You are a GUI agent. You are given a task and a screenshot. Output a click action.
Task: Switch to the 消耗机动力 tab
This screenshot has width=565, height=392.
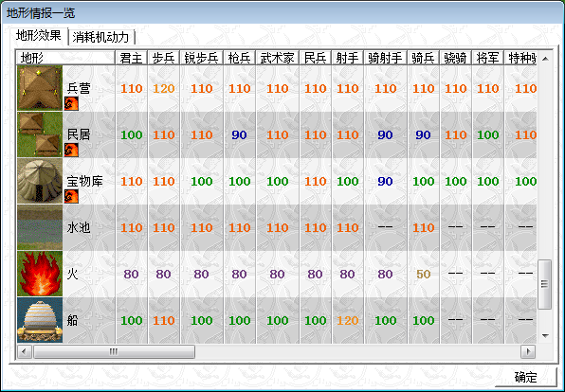[x=100, y=37]
